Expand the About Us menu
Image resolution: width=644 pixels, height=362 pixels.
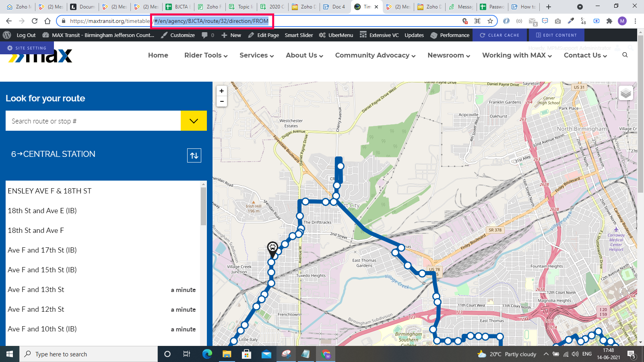304,56
